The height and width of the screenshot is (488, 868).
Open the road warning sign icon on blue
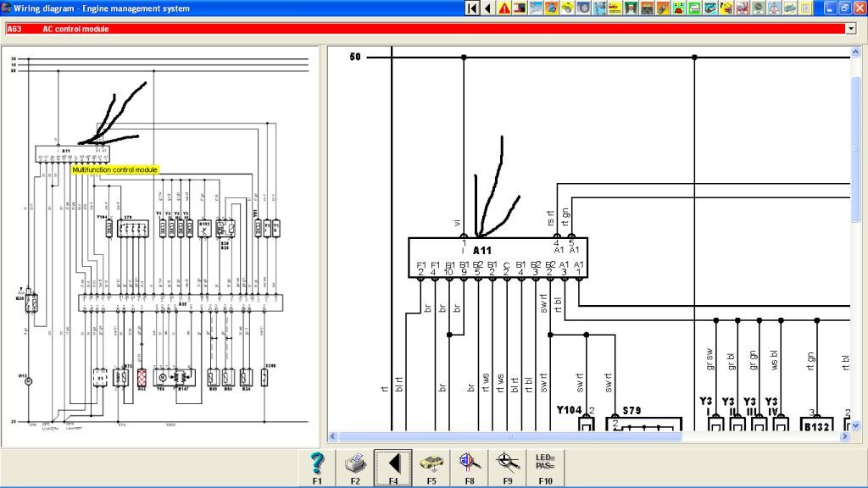774,8
